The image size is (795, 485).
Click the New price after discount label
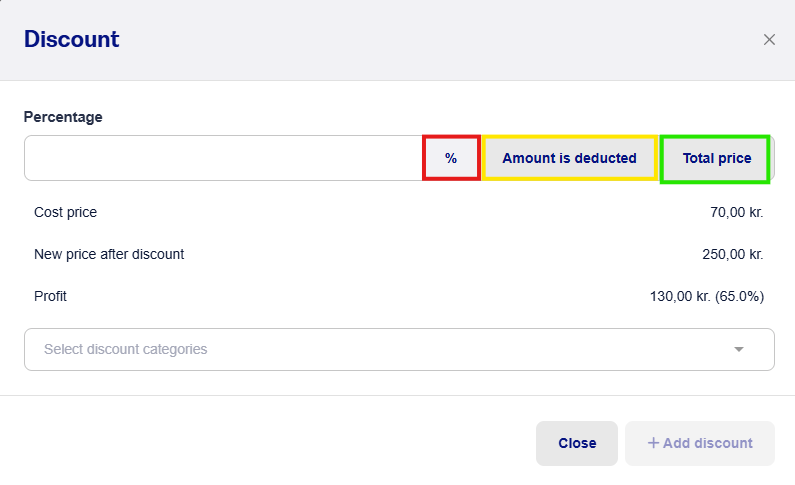(x=109, y=254)
